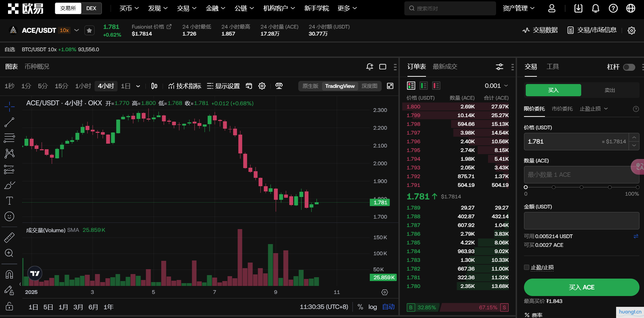644x318 pixels.
Task: Open the ruler measure tool
Action: pos(9,237)
